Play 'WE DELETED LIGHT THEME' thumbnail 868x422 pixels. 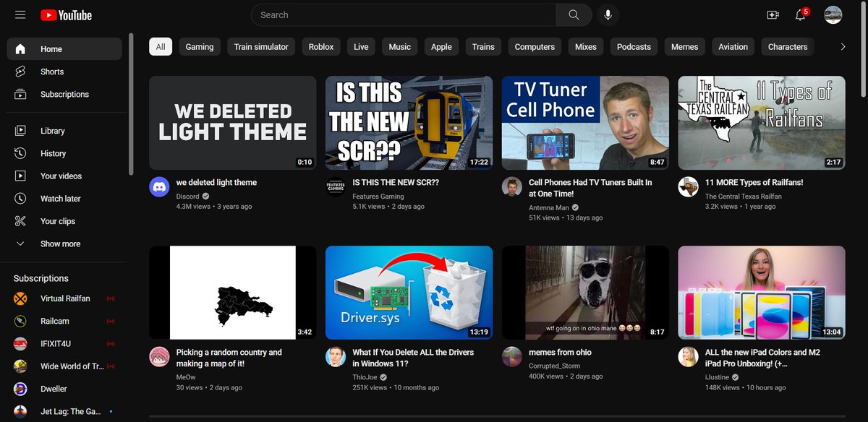pyautogui.click(x=233, y=123)
